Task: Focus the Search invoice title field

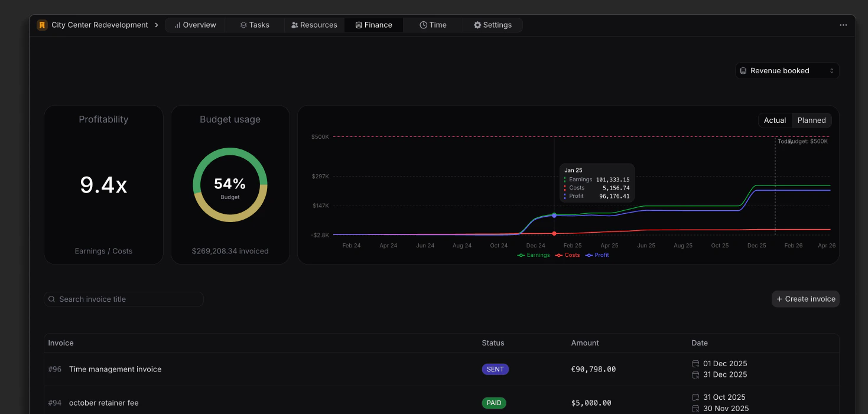Action: [124, 299]
